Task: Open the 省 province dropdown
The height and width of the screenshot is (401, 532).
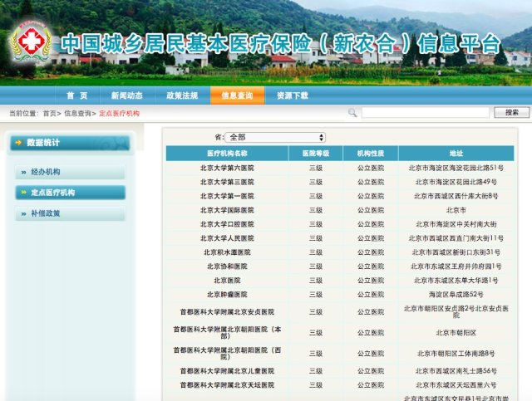Action: (x=275, y=137)
